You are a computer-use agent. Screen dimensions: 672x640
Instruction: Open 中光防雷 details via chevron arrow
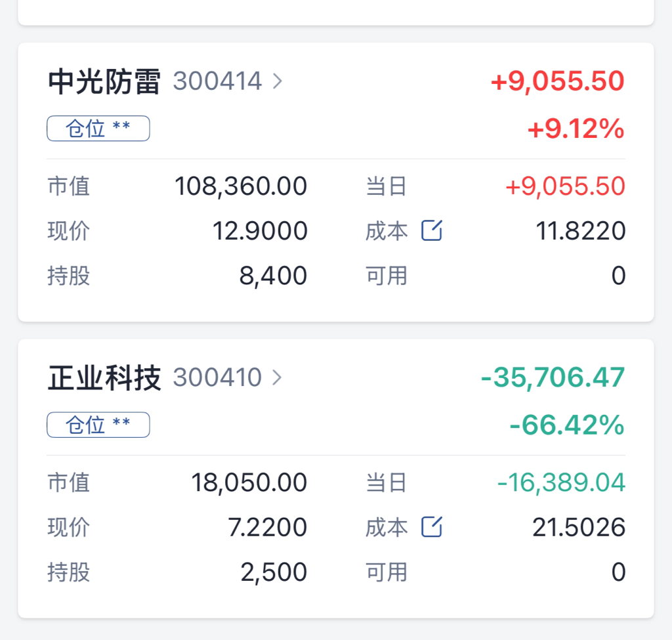coord(278,81)
